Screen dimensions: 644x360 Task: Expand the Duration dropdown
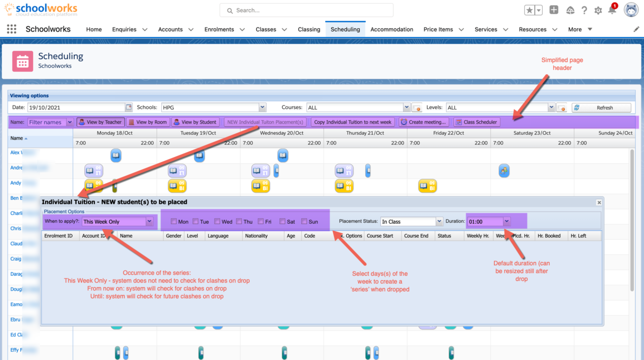tap(507, 221)
